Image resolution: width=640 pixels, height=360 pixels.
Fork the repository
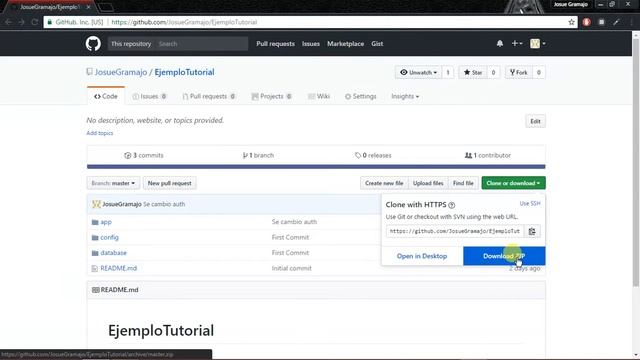(x=519, y=72)
